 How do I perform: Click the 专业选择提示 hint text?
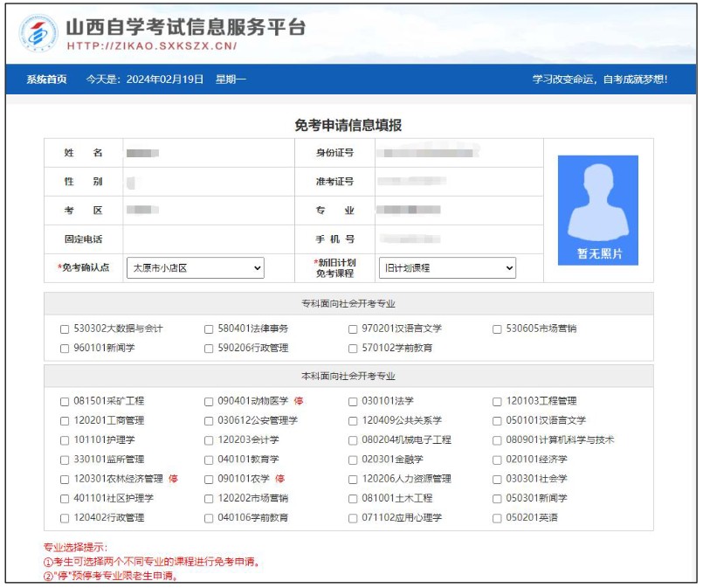tap(75, 547)
